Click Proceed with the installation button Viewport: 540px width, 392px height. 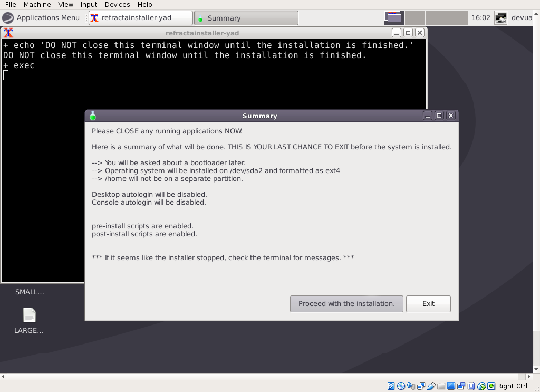pyautogui.click(x=346, y=304)
